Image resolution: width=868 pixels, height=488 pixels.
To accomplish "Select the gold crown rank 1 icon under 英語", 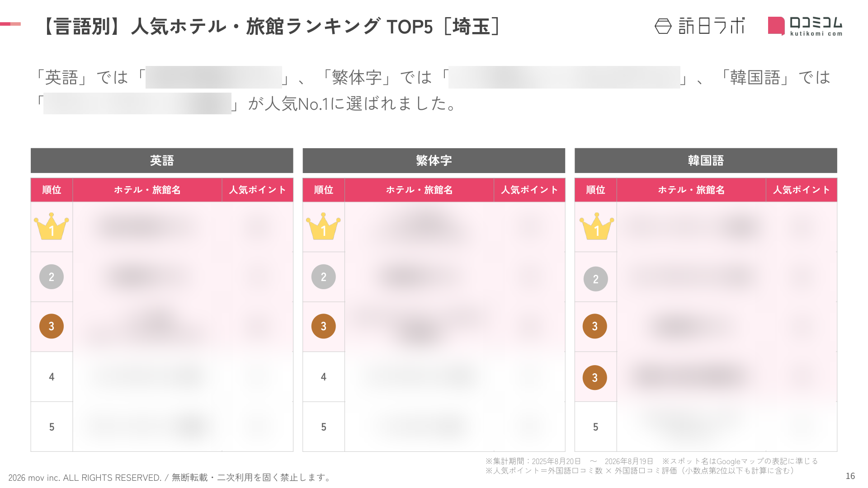I will pyautogui.click(x=52, y=226).
